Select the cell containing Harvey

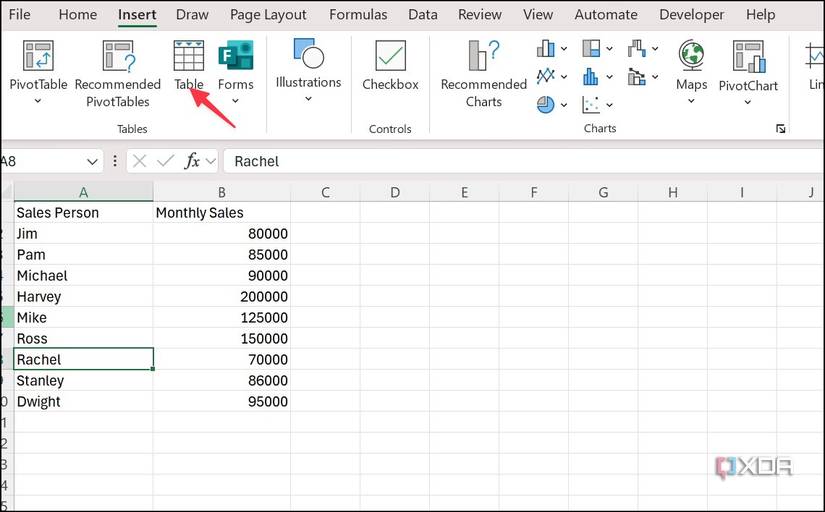pos(83,296)
